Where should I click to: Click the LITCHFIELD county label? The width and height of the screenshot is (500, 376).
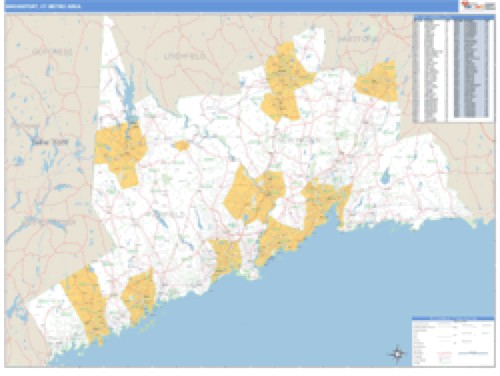185,57
